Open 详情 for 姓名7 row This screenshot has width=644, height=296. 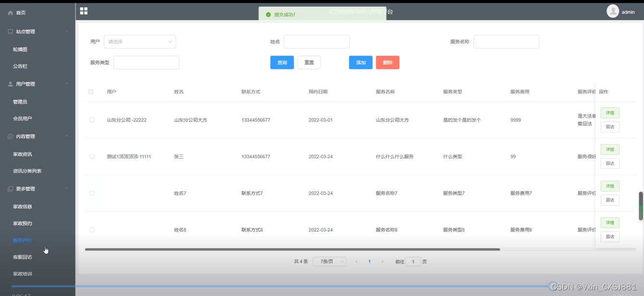(x=610, y=186)
